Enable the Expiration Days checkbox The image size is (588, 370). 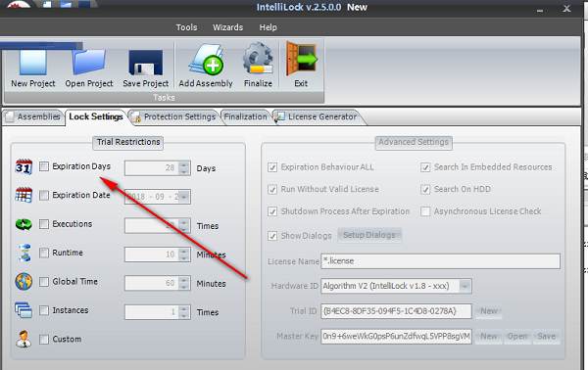point(44,166)
